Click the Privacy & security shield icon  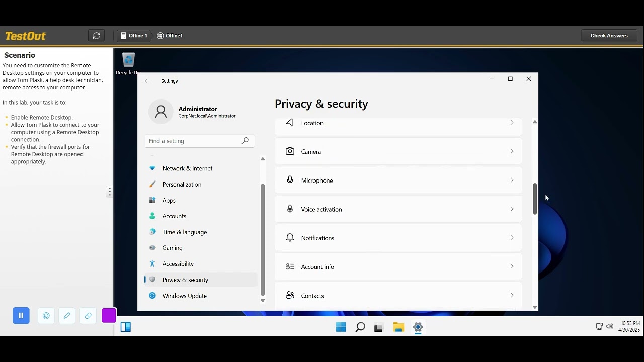click(152, 280)
